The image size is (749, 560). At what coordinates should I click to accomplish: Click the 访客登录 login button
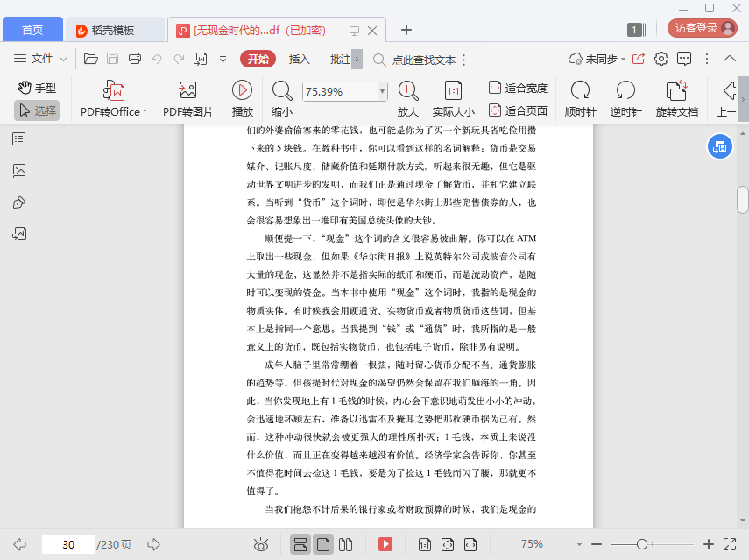pos(703,28)
